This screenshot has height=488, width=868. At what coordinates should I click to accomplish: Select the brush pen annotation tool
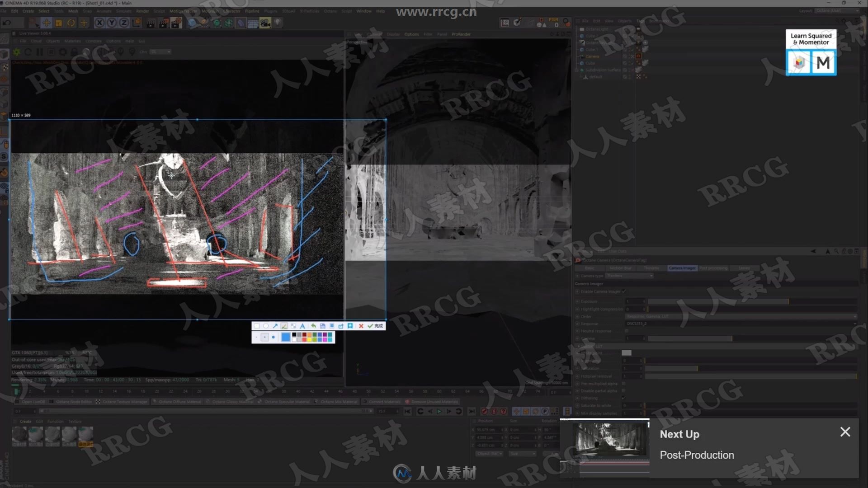coord(284,326)
